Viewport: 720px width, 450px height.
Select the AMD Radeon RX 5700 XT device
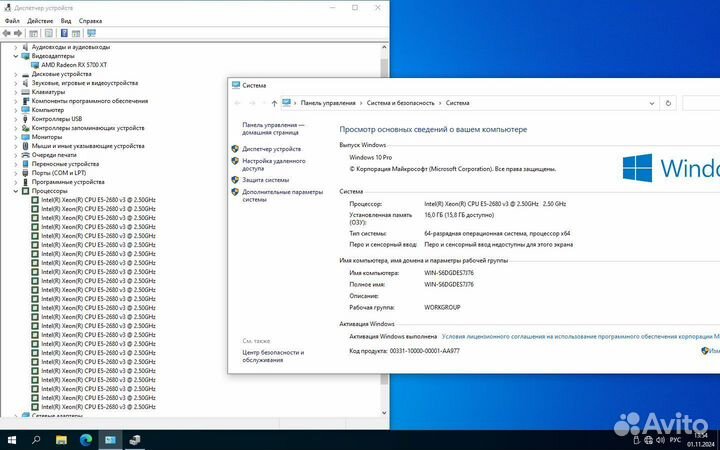(74, 65)
